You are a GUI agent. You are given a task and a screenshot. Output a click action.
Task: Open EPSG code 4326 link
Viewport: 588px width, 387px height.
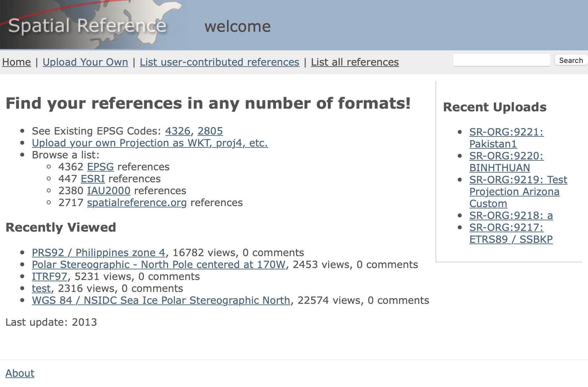point(178,131)
